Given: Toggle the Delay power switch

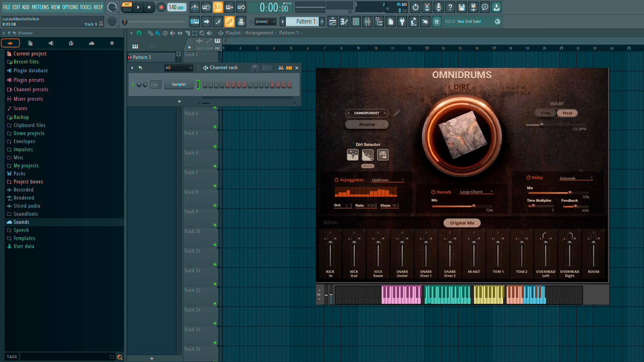Looking at the screenshot, I should coord(528,178).
